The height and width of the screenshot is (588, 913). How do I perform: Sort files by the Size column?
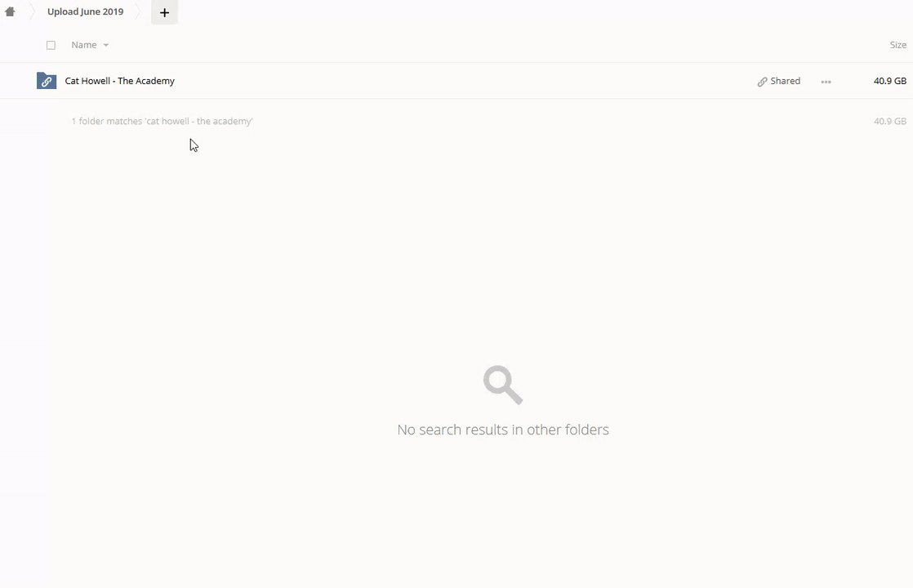tap(897, 45)
